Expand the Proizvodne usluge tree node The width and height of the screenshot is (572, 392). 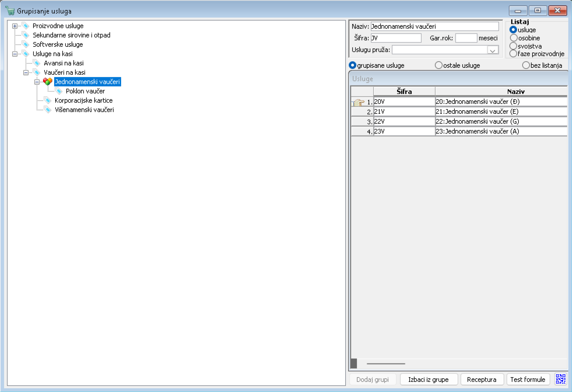coord(15,26)
